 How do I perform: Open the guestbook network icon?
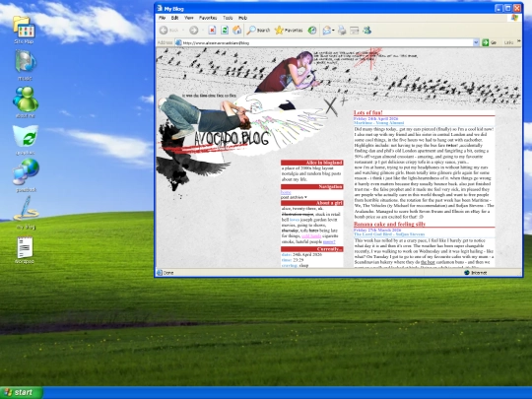tap(26, 175)
